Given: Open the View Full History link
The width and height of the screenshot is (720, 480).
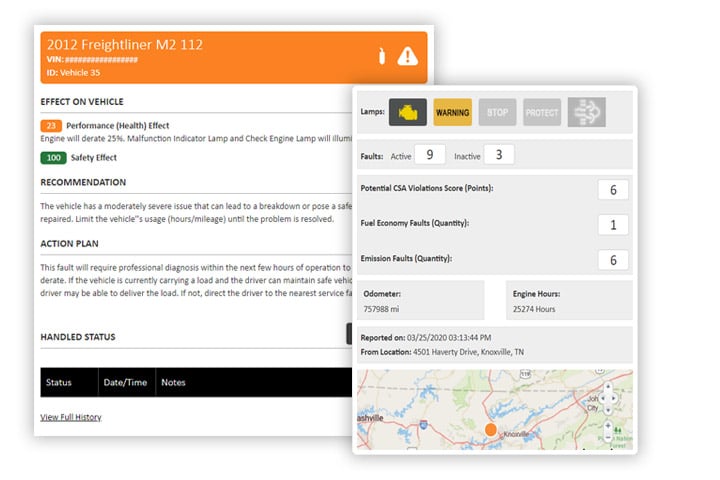Looking at the screenshot, I should (70, 417).
